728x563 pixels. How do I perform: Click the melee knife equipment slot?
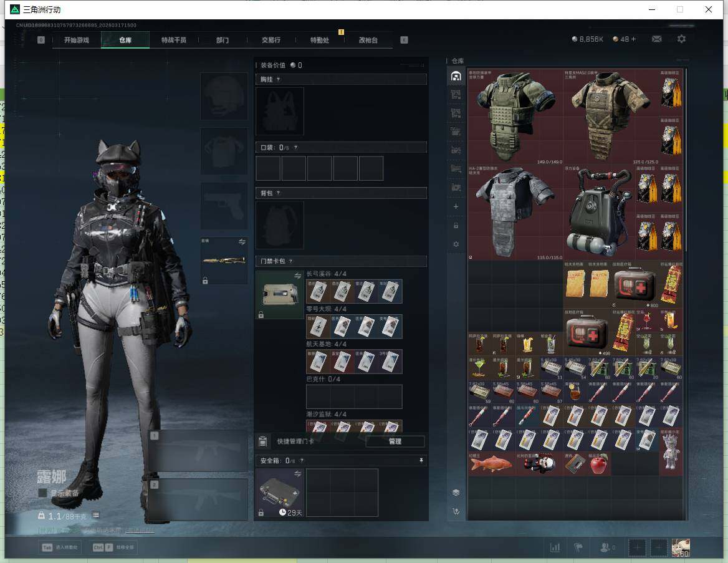[x=224, y=261]
